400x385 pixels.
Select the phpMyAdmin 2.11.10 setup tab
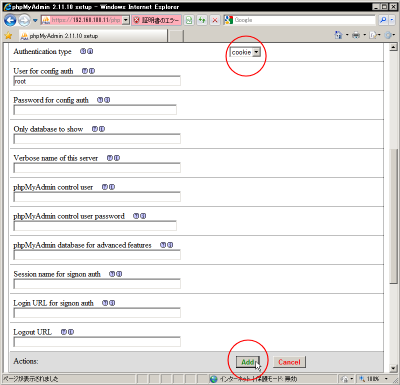coord(93,36)
